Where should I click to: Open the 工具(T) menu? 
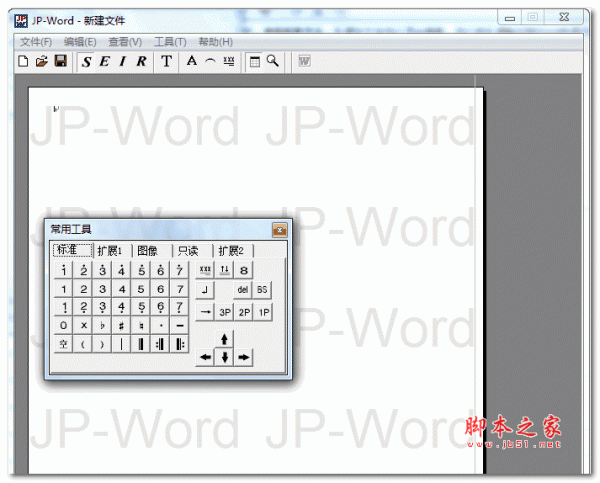[x=170, y=42]
